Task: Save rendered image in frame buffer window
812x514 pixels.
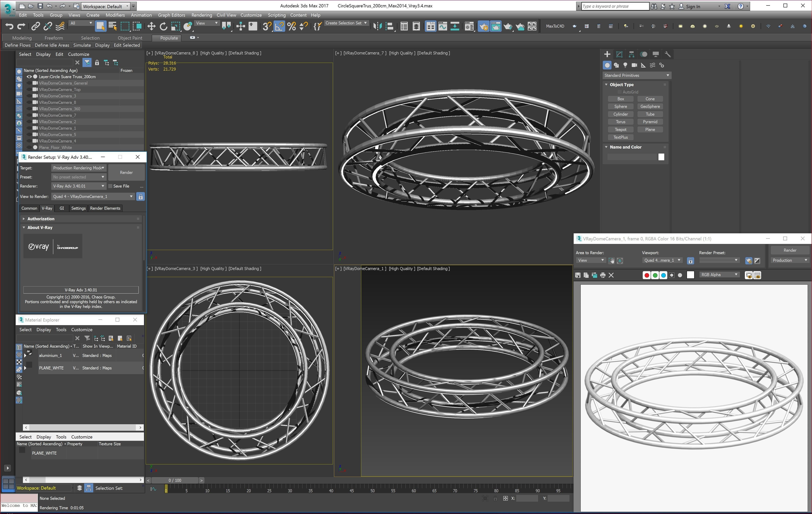Action: click(x=578, y=275)
